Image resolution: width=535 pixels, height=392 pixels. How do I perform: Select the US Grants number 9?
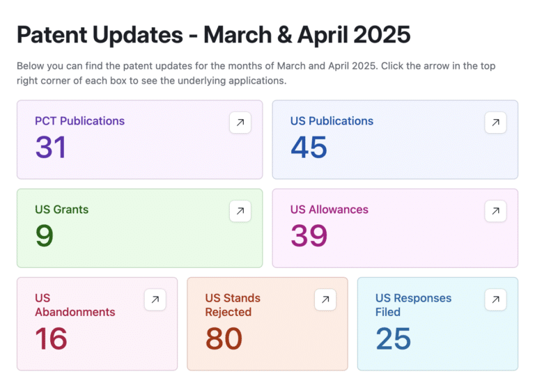[x=44, y=236]
